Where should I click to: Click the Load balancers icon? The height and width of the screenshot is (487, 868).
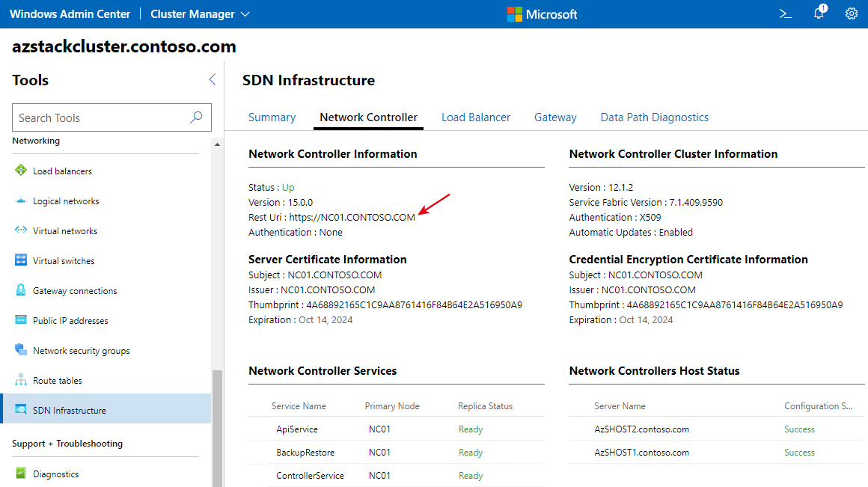click(x=21, y=171)
